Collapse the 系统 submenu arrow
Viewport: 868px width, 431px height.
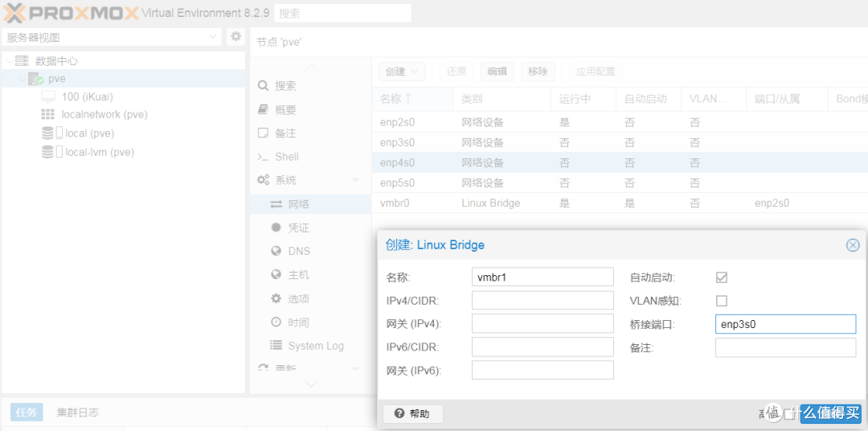coord(355,180)
